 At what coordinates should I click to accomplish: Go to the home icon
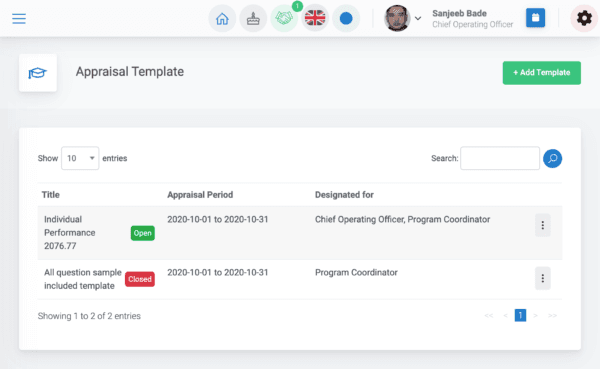[x=222, y=18]
